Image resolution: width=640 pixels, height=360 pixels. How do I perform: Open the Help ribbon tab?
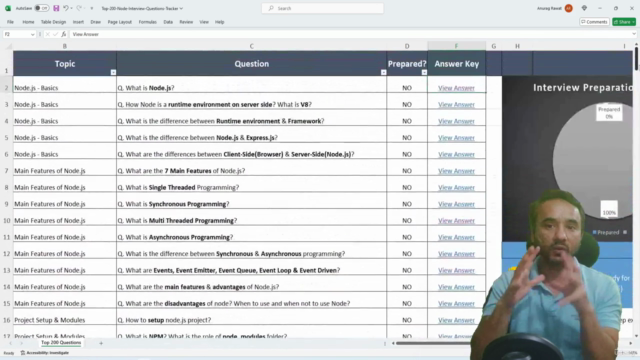click(220, 22)
